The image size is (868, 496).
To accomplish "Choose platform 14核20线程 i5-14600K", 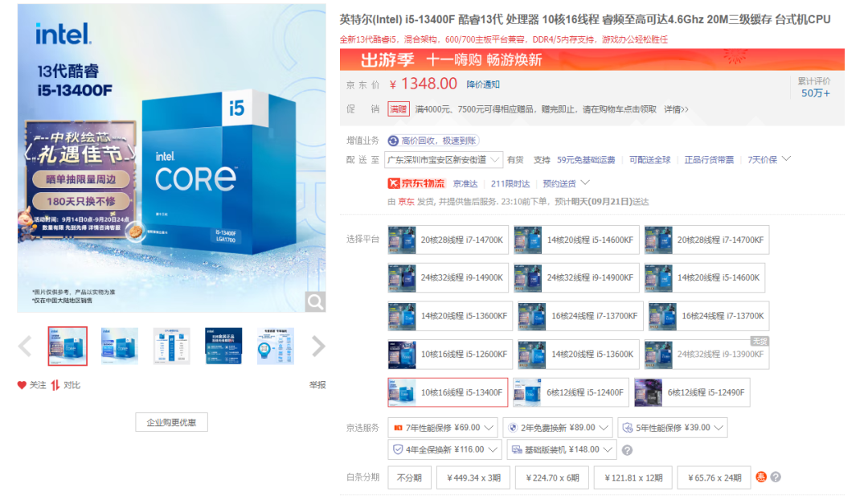I will point(705,278).
